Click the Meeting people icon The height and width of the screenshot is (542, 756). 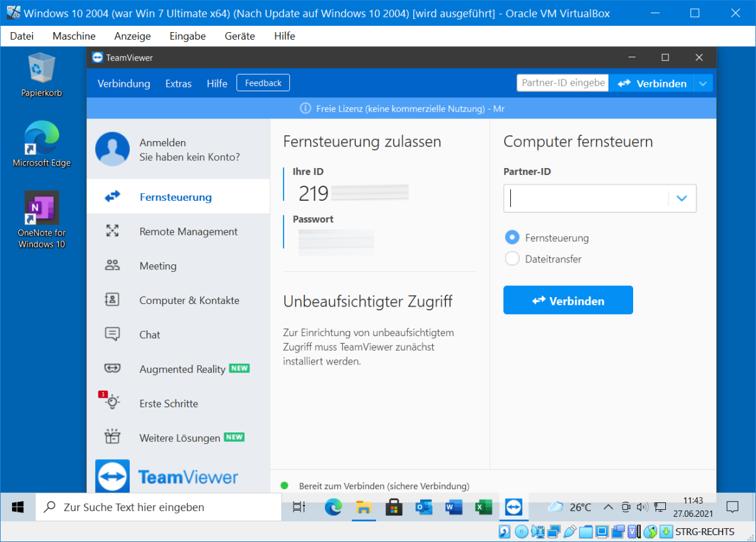(113, 266)
